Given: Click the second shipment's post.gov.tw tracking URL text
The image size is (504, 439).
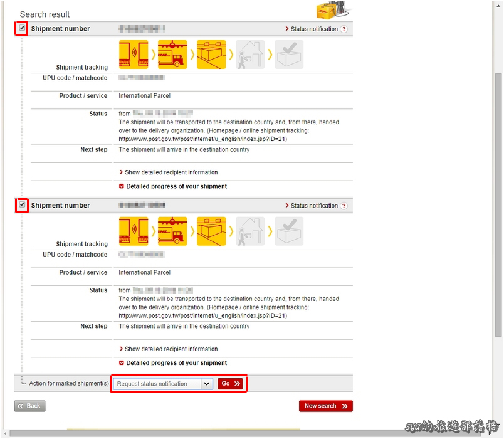Looking at the screenshot, I should pyautogui.click(x=203, y=316).
